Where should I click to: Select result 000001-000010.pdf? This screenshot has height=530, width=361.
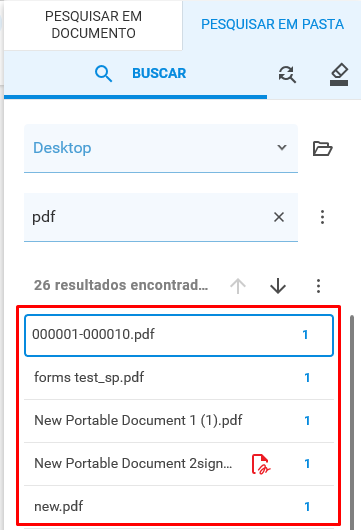(179, 335)
